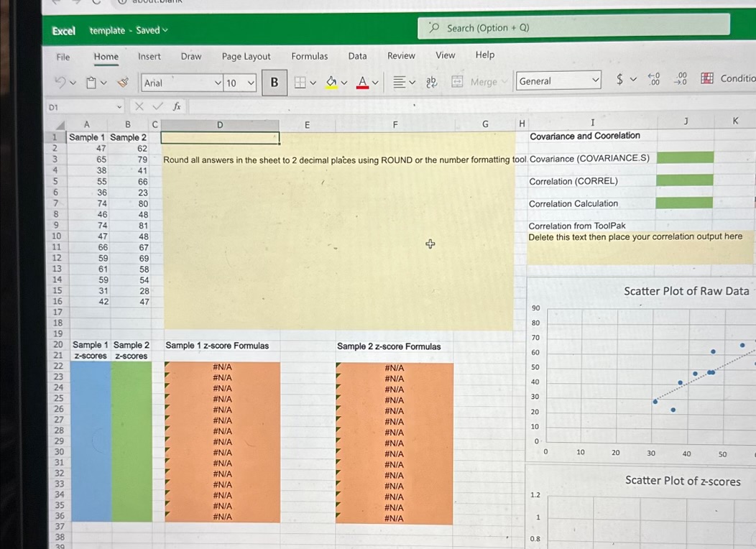This screenshot has width=756, height=549.
Task: Click the Select All corner triangle
Action: pos(60,125)
